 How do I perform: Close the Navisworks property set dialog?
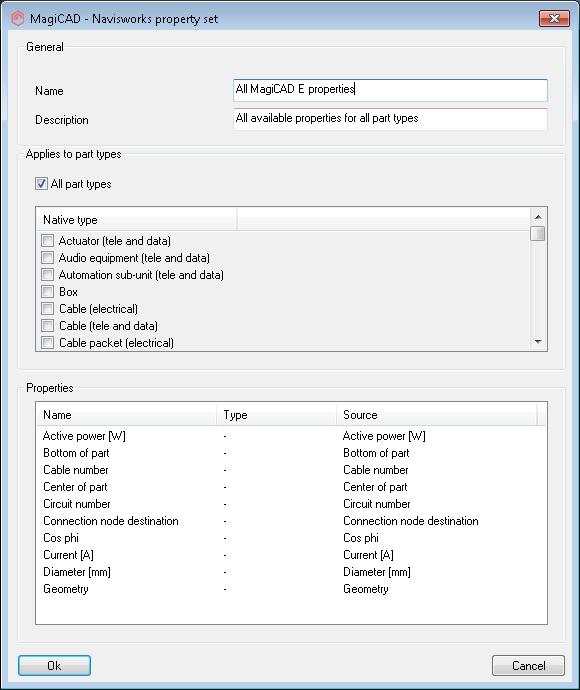554,18
